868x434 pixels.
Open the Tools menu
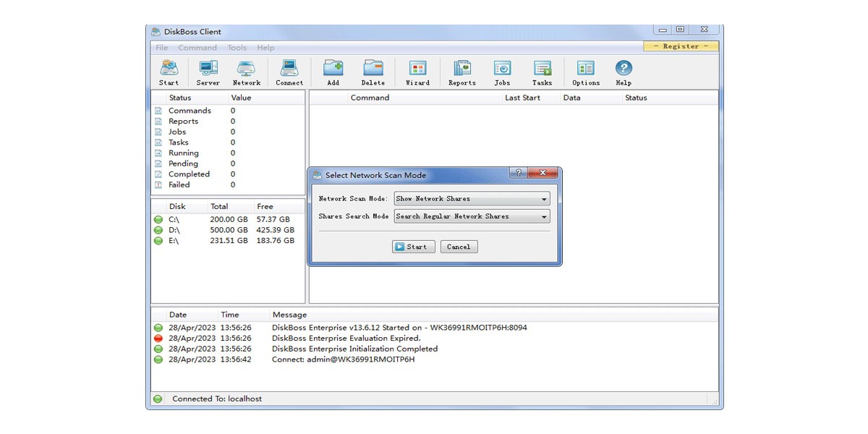tap(237, 48)
